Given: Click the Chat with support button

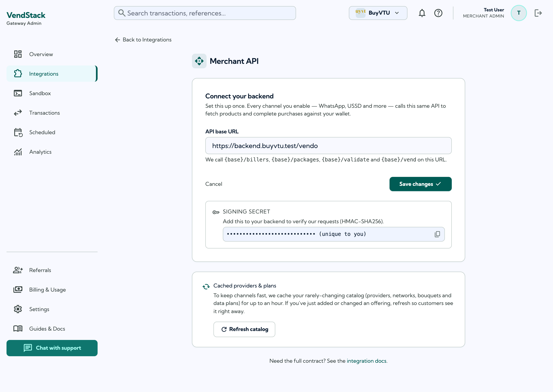Looking at the screenshot, I should pyautogui.click(x=52, y=348).
